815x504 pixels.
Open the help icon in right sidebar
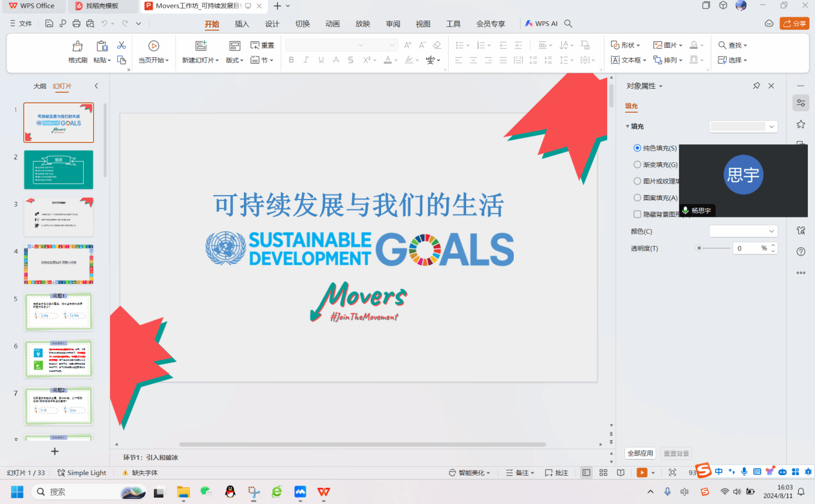click(x=801, y=252)
